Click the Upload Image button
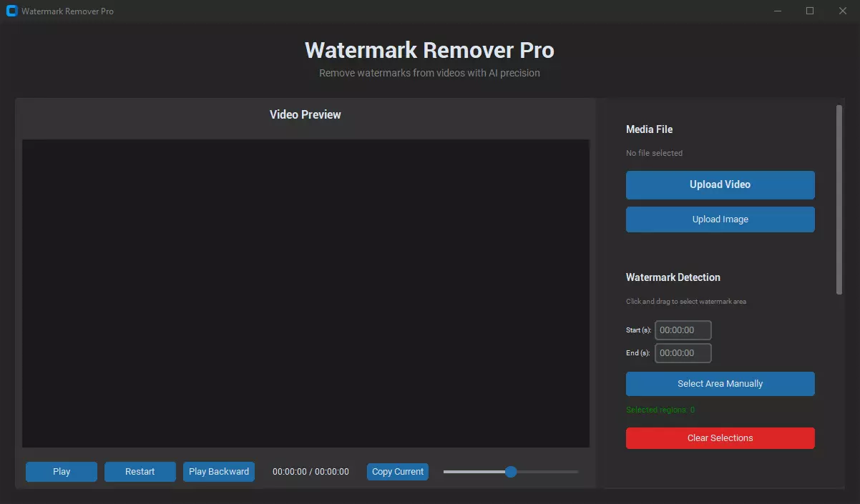The image size is (860, 504). click(720, 219)
